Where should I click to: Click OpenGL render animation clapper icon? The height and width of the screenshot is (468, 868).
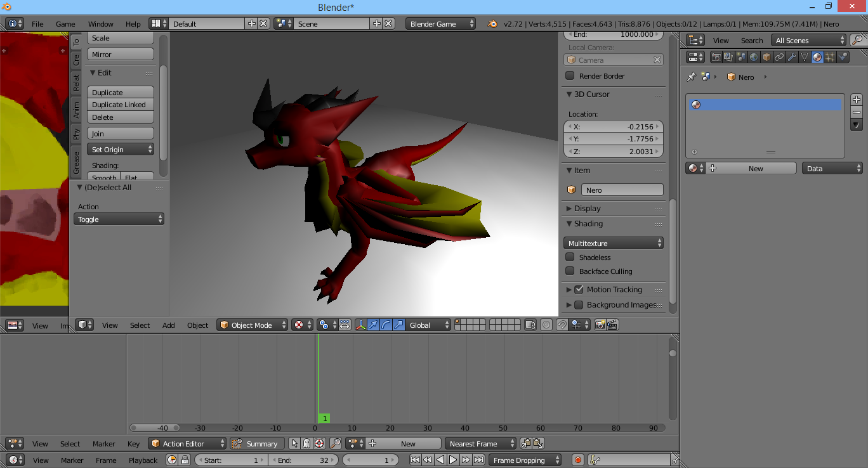(x=612, y=325)
